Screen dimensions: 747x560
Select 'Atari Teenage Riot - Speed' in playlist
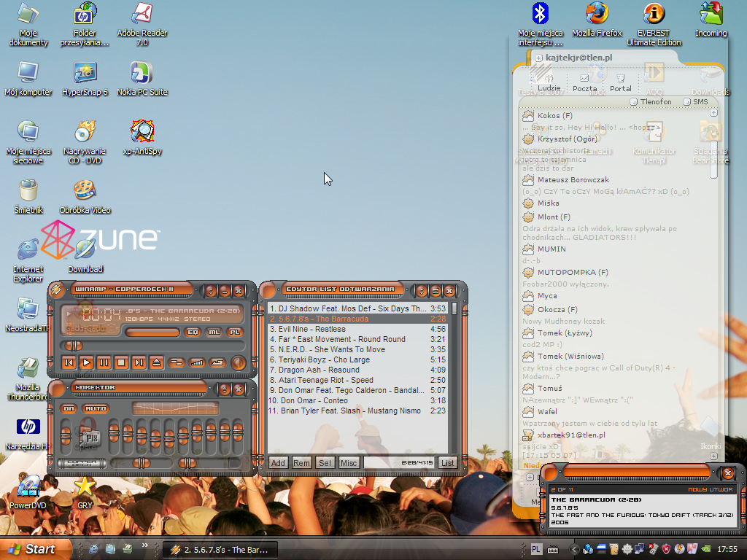tap(357, 380)
